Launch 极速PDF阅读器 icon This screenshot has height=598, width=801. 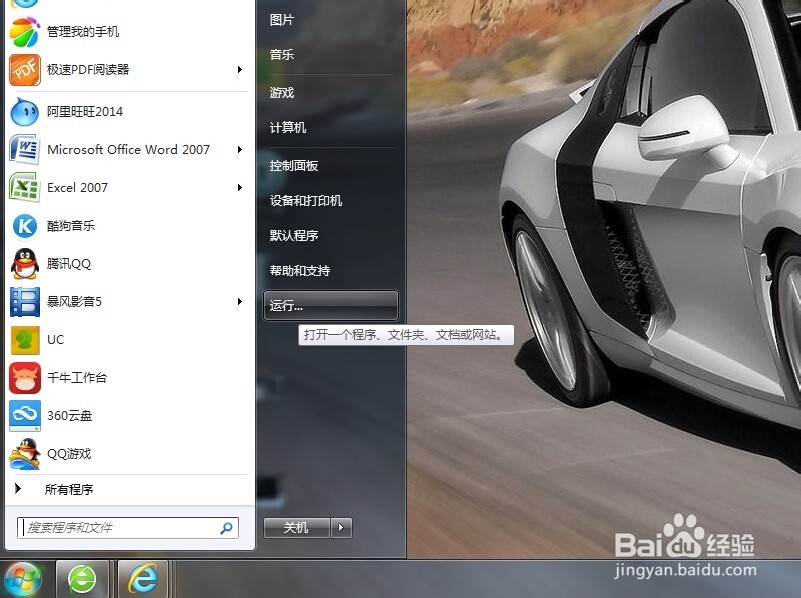point(25,70)
